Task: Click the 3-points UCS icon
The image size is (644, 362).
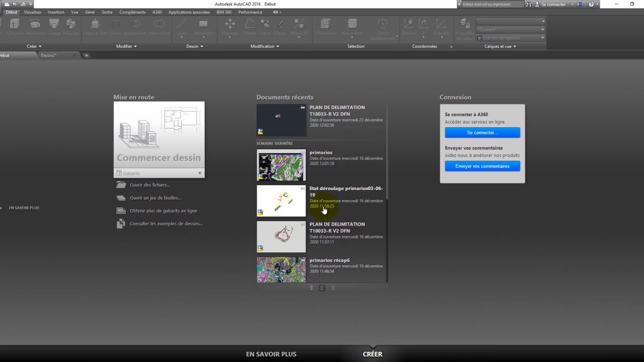Action: pyautogui.click(x=441, y=24)
